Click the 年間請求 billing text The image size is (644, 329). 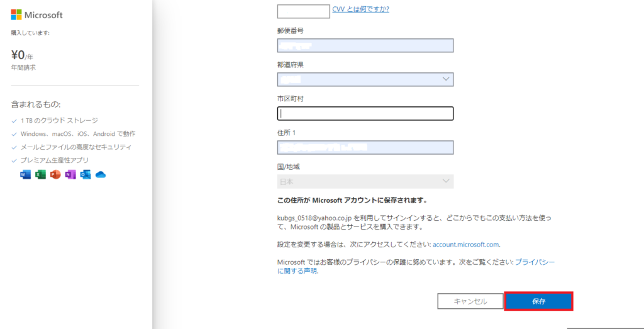coord(23,67)
